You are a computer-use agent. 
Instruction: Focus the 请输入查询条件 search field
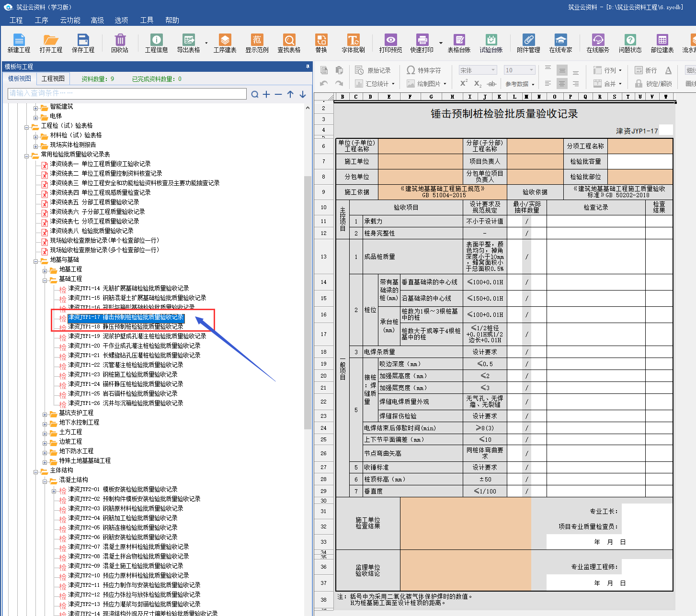coord(127,93)
